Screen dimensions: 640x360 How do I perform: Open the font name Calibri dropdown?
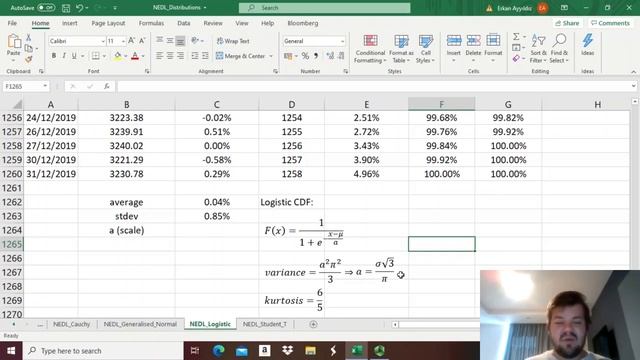pyautogui.click(x=103, y=41)
